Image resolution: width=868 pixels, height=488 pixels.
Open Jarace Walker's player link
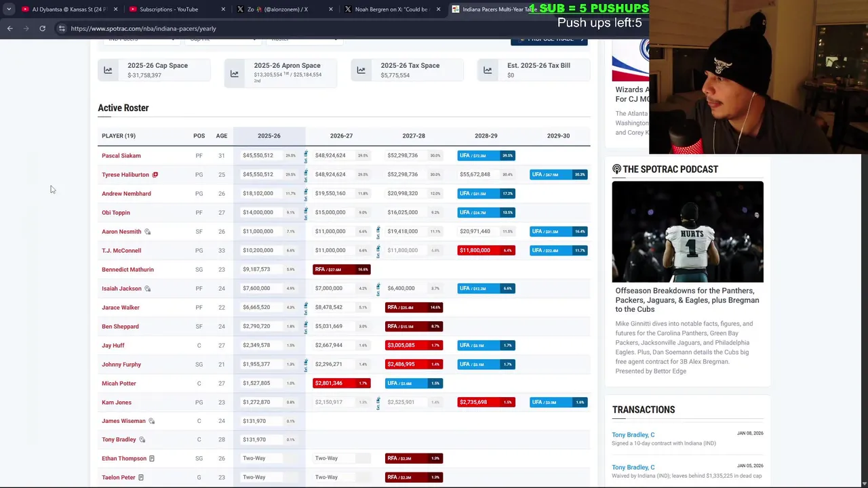tap(121, 308)
